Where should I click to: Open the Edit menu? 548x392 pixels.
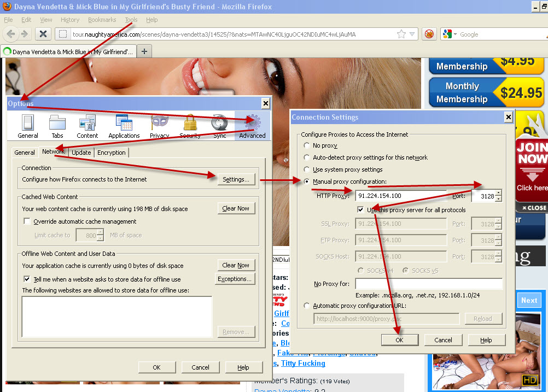coord(26,20)
